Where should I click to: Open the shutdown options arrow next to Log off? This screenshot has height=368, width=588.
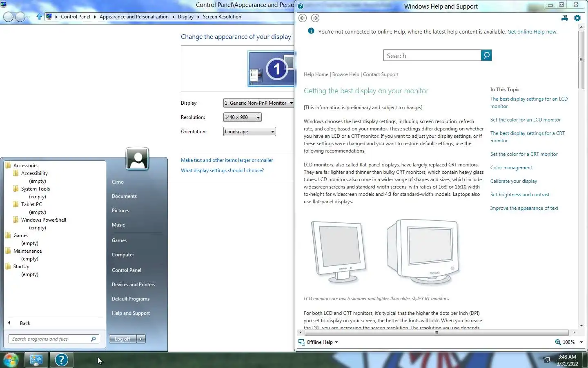point(141,339)
